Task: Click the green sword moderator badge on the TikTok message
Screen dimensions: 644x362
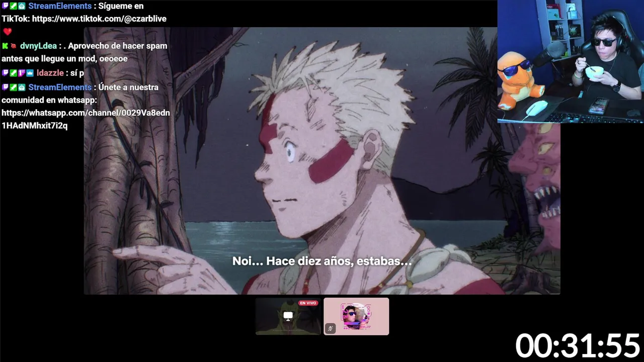Action: click(x=13, y=6)
